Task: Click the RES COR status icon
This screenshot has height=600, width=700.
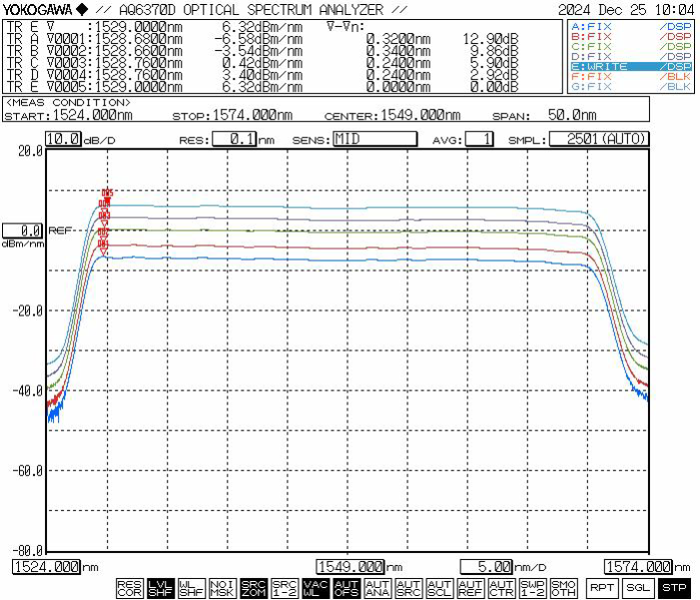Action: click(x=130, y=588)
